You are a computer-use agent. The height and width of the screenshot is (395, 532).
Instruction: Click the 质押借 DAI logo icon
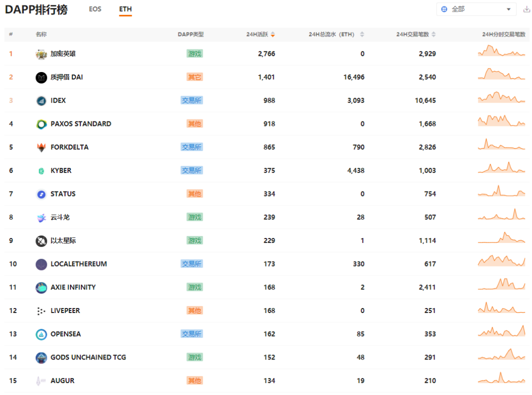tap(41, 77)
